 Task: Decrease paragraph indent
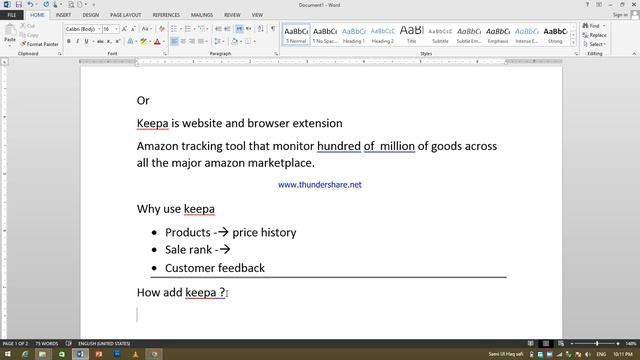tap(218, 29)
